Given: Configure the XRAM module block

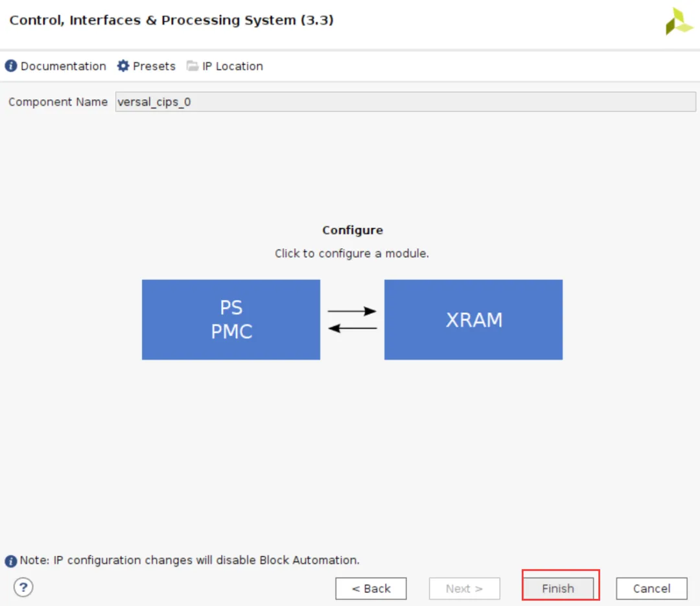Looking at the screenshot, I should (x=473, y=320).
